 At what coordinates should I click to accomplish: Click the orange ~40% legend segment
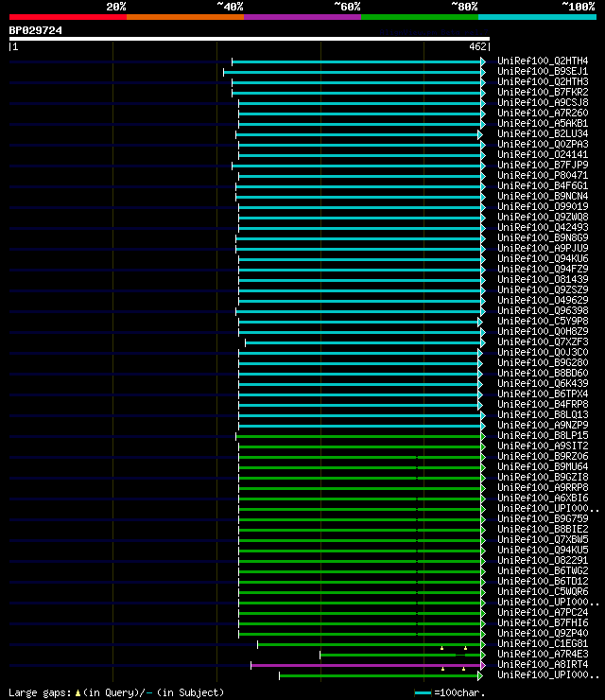(185, 17)
